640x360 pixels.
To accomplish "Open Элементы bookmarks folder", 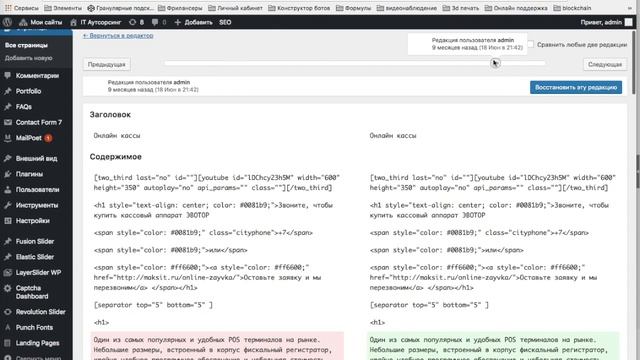I will tap(63, 8).
